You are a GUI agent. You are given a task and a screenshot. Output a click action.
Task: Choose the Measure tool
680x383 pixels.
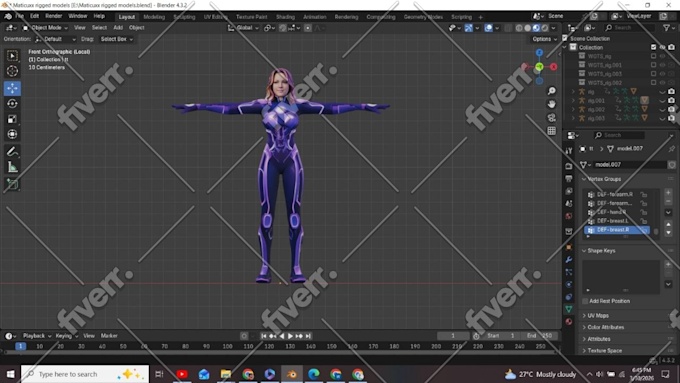click(12, 167)
